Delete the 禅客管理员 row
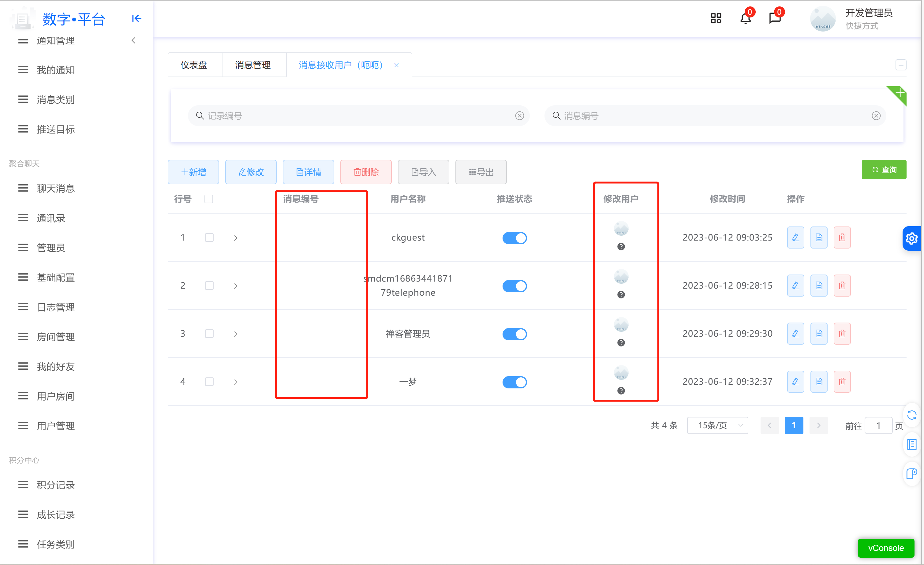 coord(842,333)
